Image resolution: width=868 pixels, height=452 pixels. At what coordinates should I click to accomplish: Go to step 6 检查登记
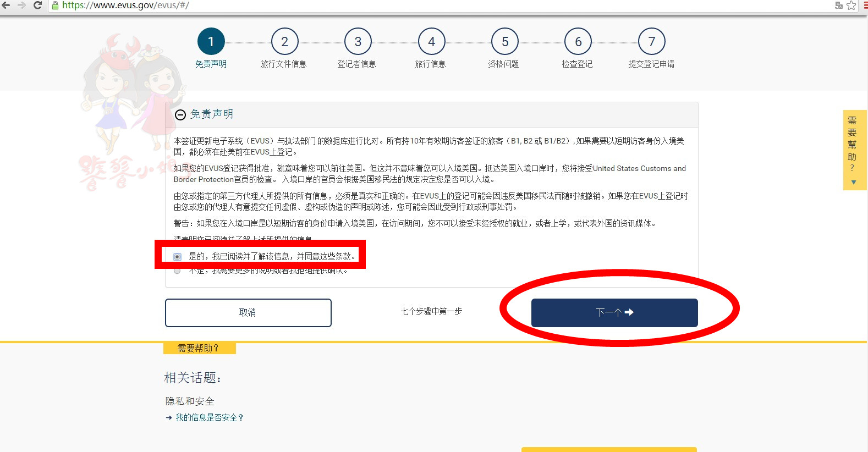tap(578, 42)
